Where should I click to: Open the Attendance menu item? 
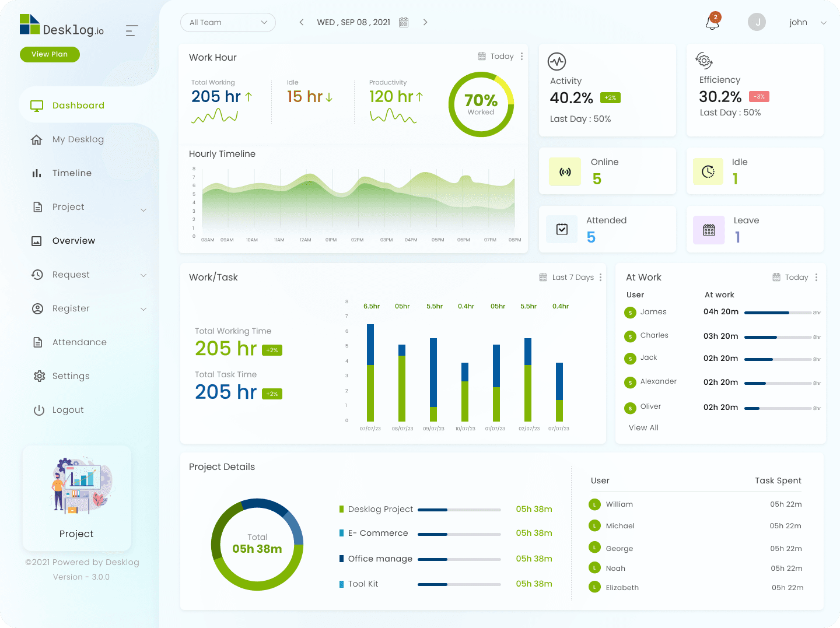79,342
